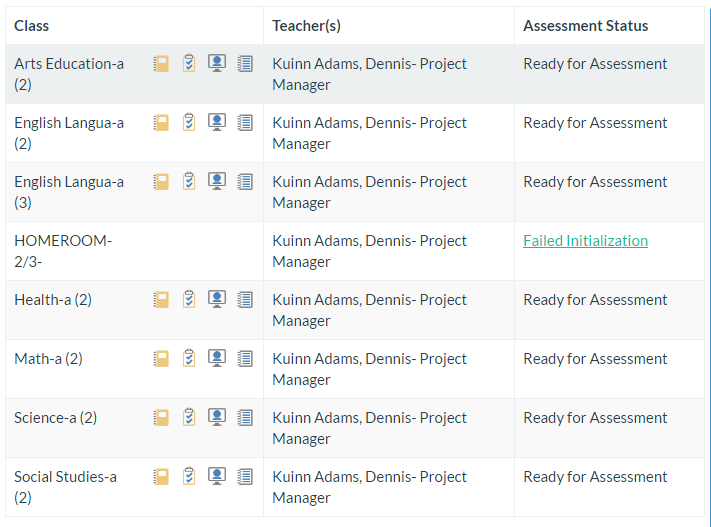Open the notebook icon for Math-a (2)
The width and height of the screenshot is (711, 527).
pos(160,359)
